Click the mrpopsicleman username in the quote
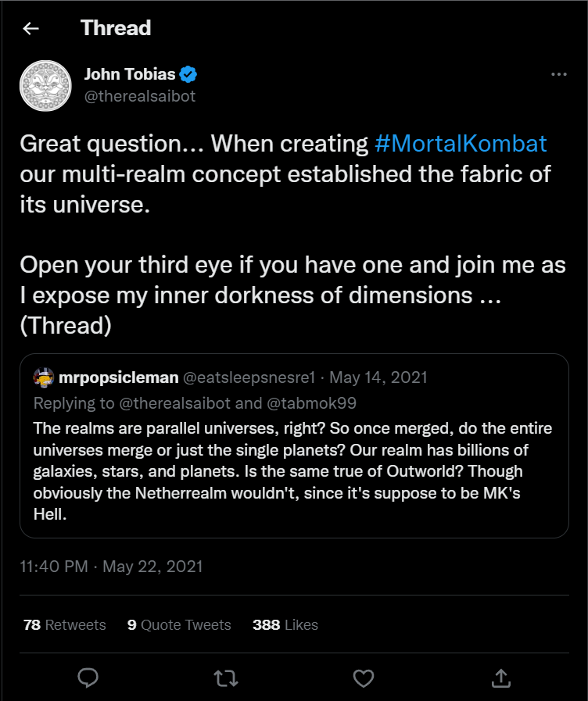 pos(118,377)
